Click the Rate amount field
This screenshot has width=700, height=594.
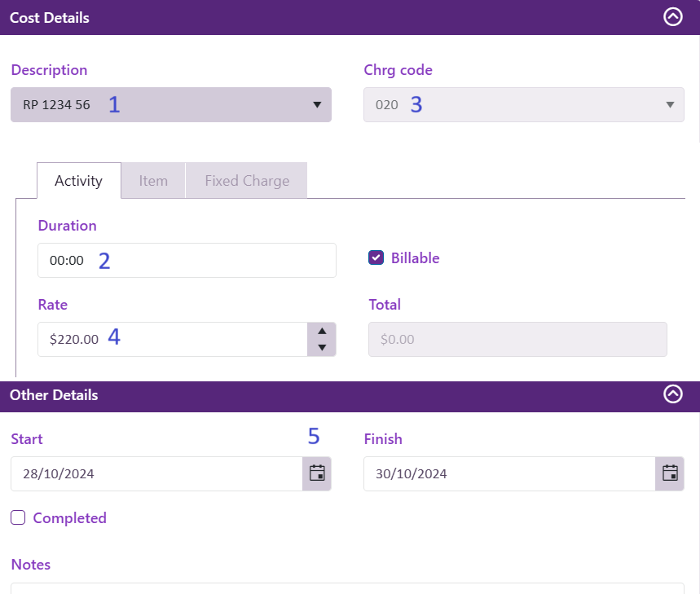(x=171, y=339)
